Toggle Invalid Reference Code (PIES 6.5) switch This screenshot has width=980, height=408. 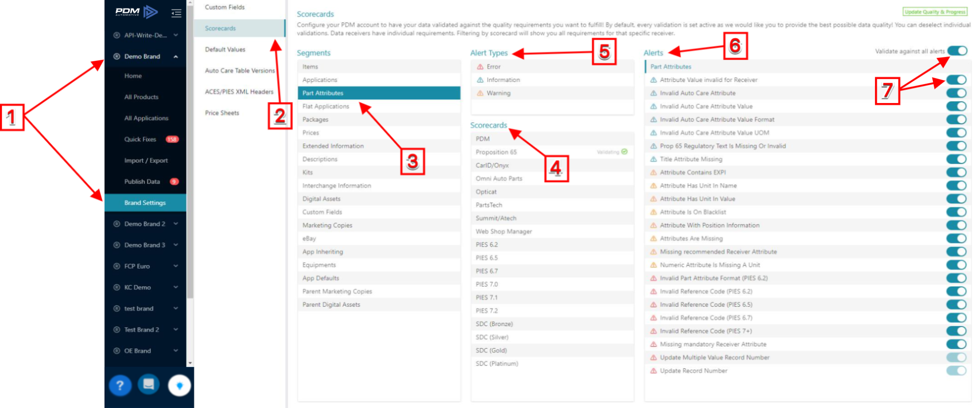click(x=956, y=304)
